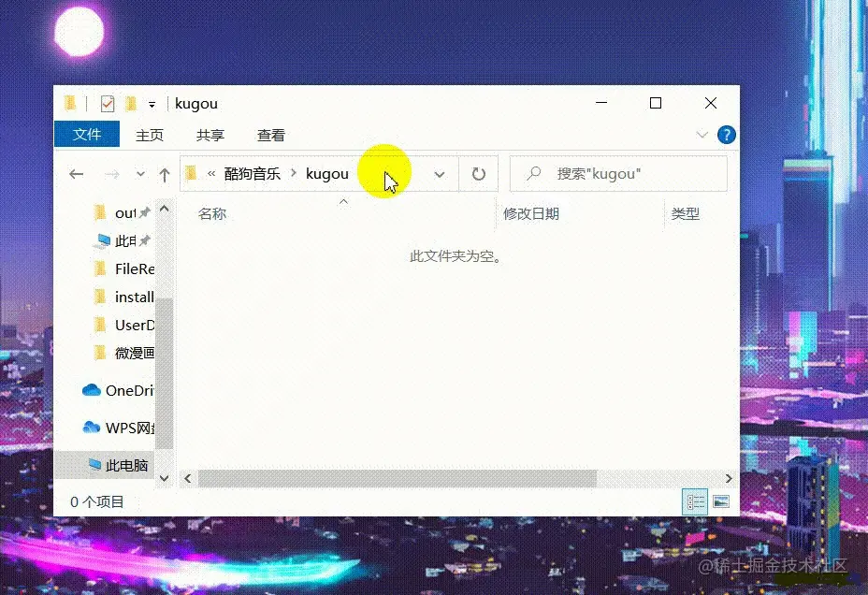Expand hidden path with « chevron

click(211, 174)
